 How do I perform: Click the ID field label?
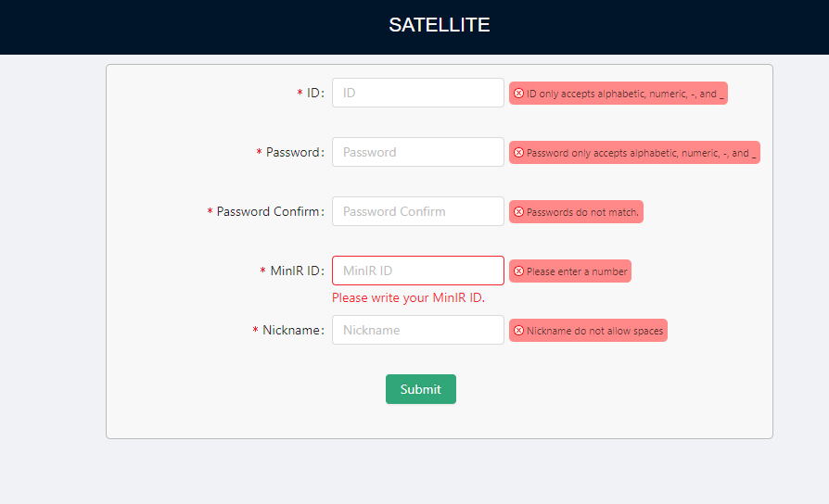[x=315, y=93]
